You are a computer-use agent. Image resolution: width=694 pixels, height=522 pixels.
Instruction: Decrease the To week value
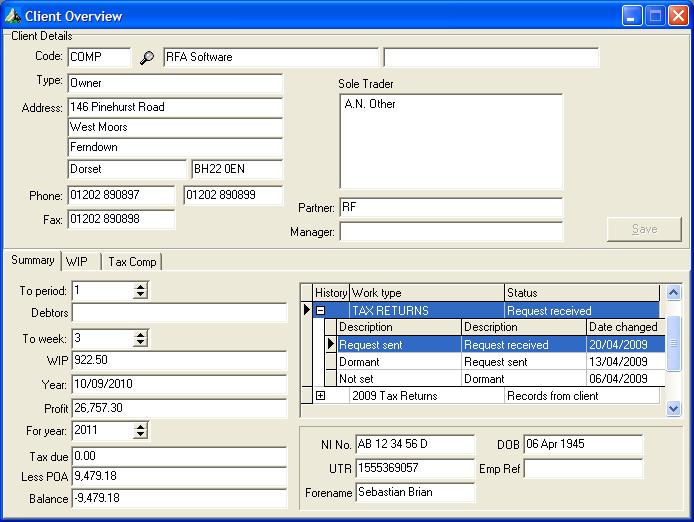coord(140,342)
